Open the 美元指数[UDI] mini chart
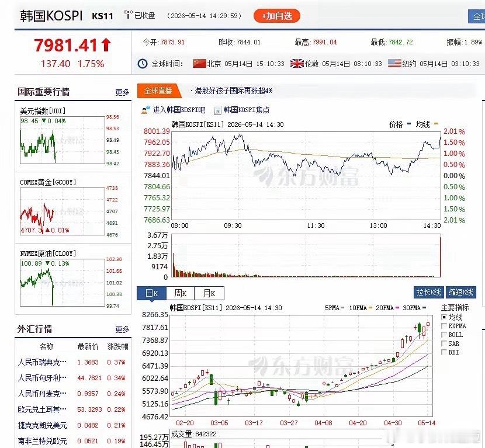The width and height of the screenshot is (485, 448). pos(63,140)
